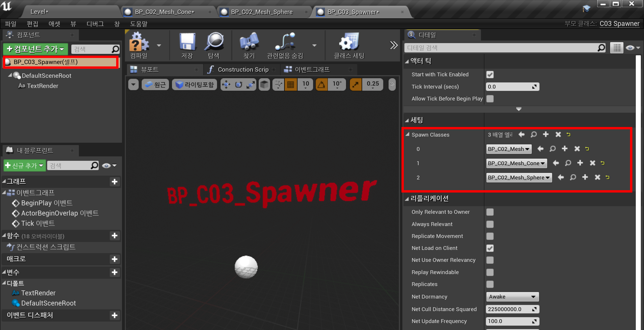The width and height of the screenshot is (644, 330).
Task: Collapse the Spawn Classes array
Action: coord(408,135)
